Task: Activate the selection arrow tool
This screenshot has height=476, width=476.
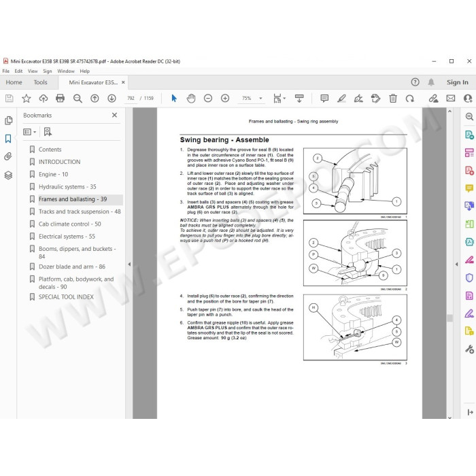Action: pyautogui.click(x=174, y=99)
